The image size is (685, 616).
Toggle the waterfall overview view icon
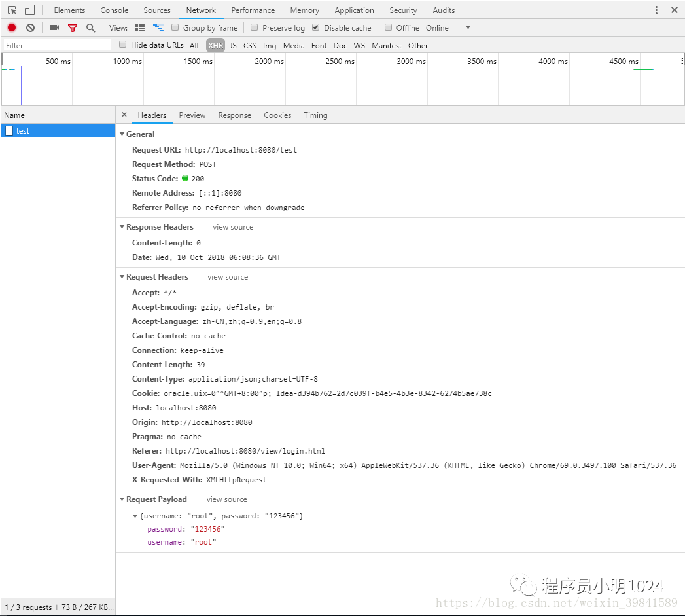pos(158,28)
